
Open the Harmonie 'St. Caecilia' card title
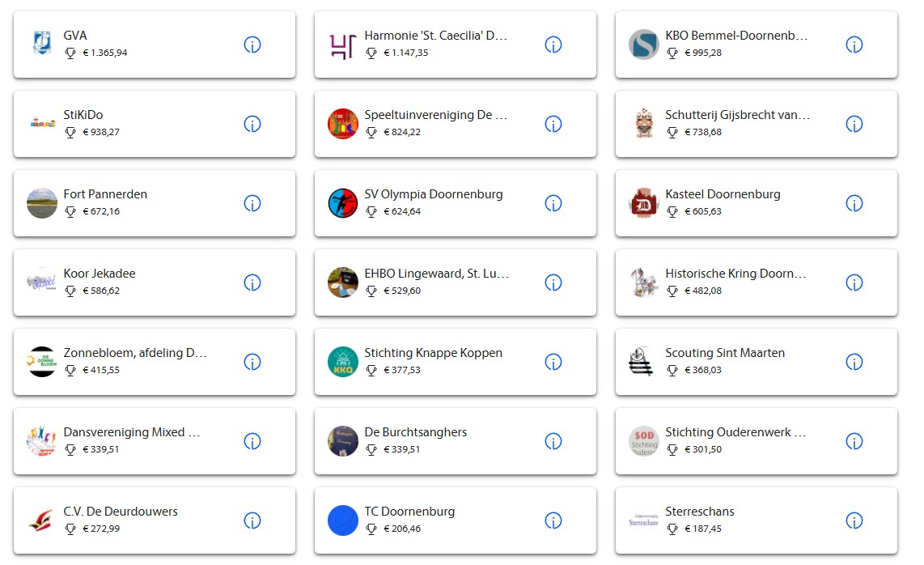(x=435, y=36)
